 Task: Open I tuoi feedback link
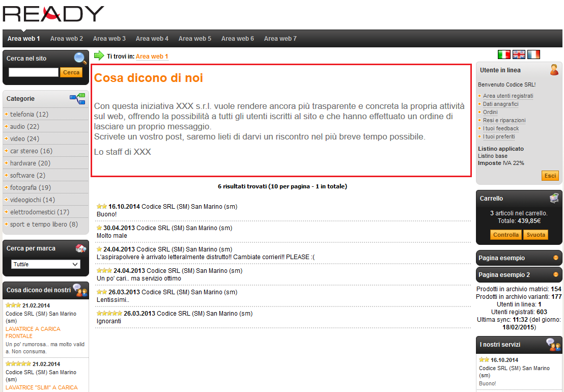click(501, 128)
